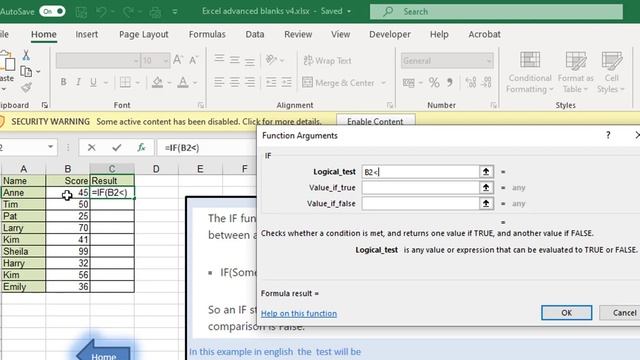
Task: Click the Cut scissors icon
Action: tap(26, 55)
